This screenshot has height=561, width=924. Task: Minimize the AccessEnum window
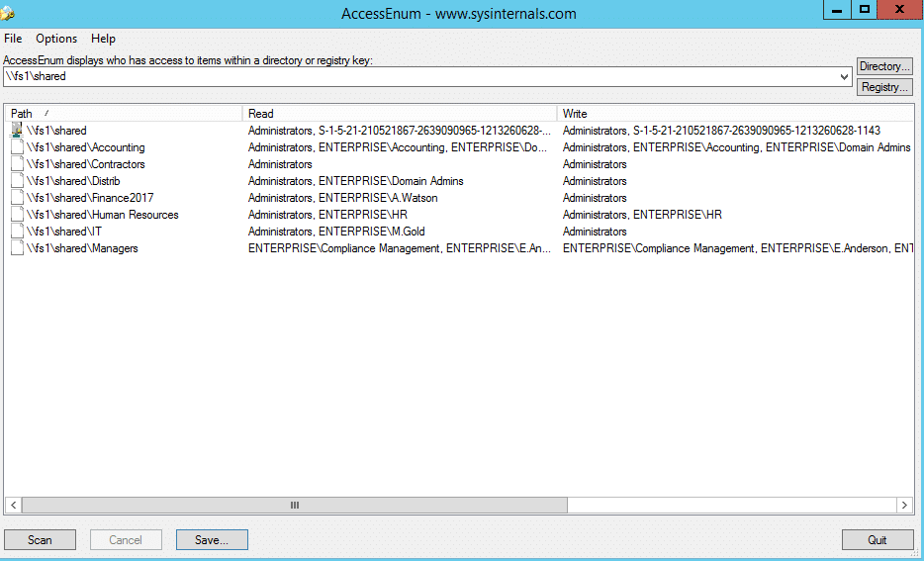(x=837, y=10)
